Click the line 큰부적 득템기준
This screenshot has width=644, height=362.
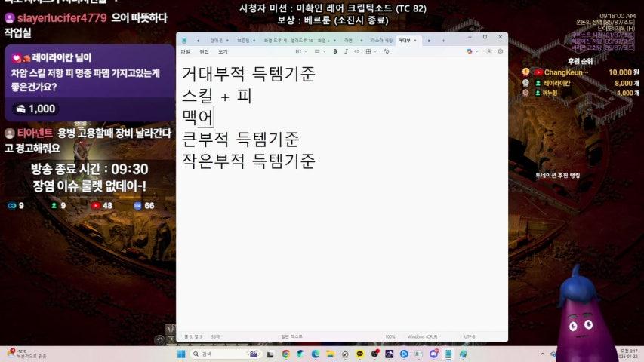coord(240,139)
